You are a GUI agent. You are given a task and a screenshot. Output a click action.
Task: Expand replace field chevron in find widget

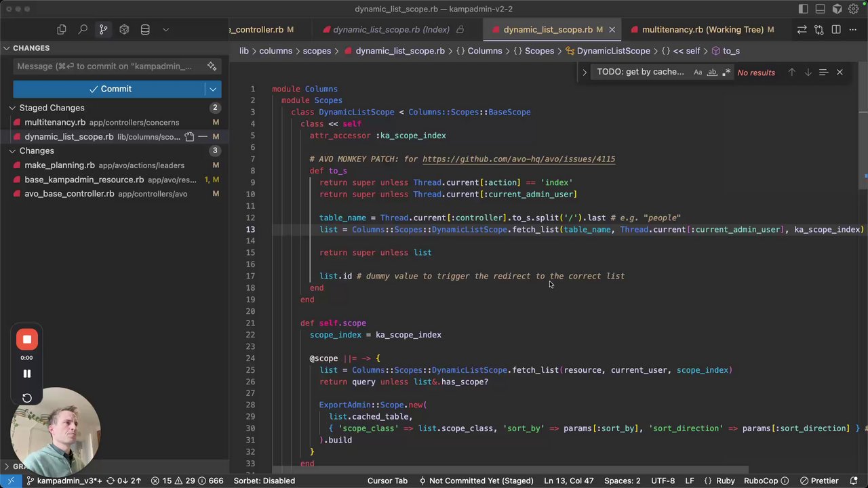pyautogui.click(x=585, y=72)
